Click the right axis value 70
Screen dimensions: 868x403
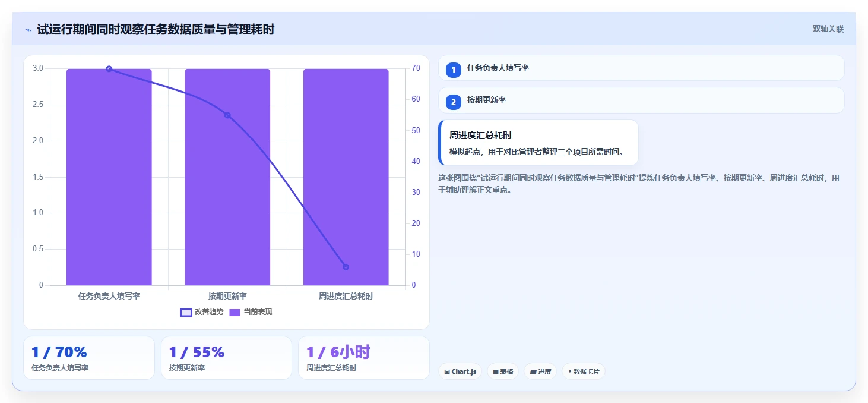pyautogui.click(x=416, y=68)
